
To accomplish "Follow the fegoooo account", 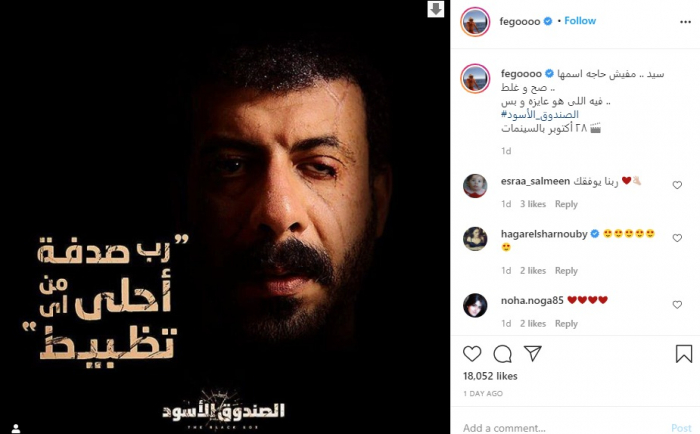I will click(580, 21).
